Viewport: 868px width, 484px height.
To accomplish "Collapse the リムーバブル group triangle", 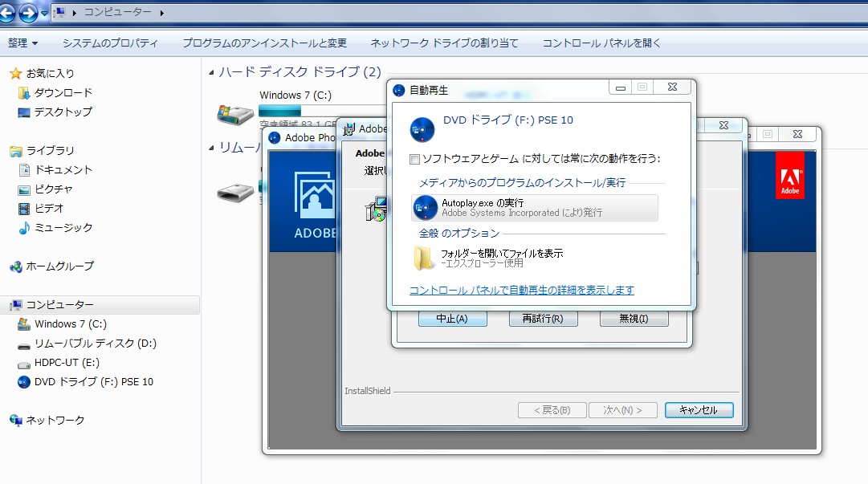I will [x=211, y=148].
